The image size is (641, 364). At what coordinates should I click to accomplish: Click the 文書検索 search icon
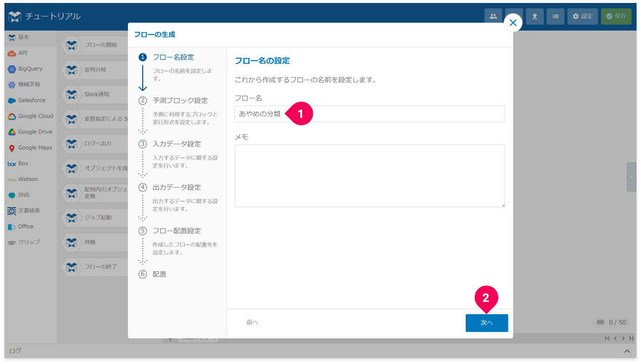click(x=12, y=211)
